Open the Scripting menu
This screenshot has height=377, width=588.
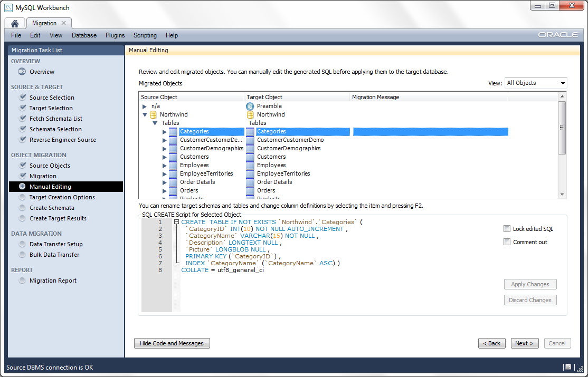(145, 35)
